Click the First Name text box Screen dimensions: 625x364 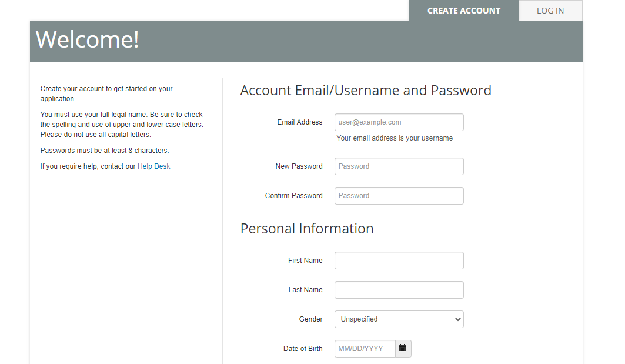pyautogui.click(x=399, y=261)
